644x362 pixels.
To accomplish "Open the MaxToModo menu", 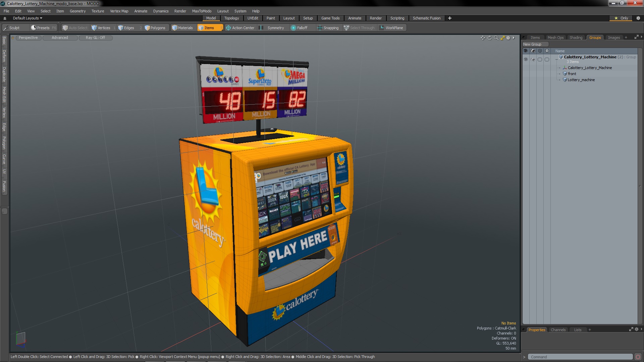I will click(x=202, y=11).
